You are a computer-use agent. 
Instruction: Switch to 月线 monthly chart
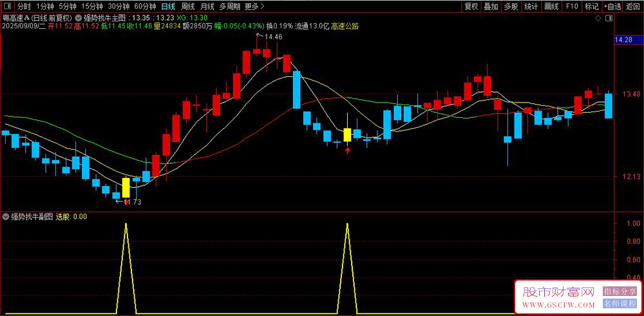point(207,6)
